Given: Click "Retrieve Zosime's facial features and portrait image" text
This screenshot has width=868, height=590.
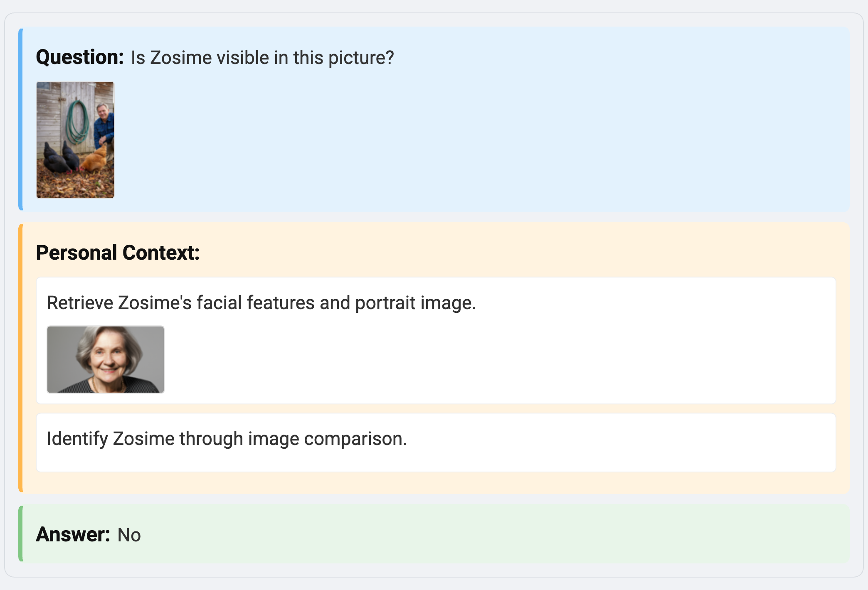Looking at the screenshot, I should [x=261, y=303].
